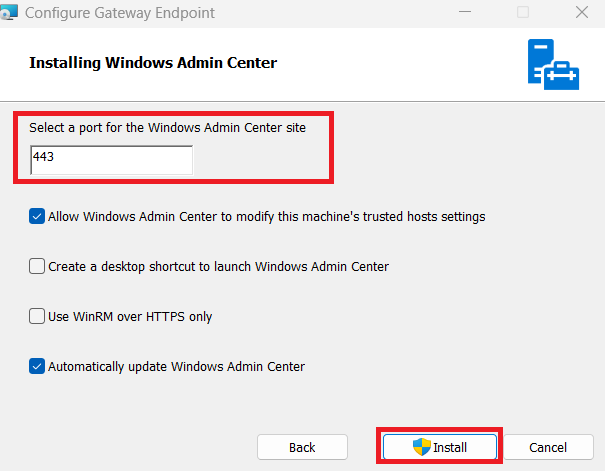The image size is (605, 471).
Task: Close the Configure Gateway Endpoint window
Action: click(582, 14)
